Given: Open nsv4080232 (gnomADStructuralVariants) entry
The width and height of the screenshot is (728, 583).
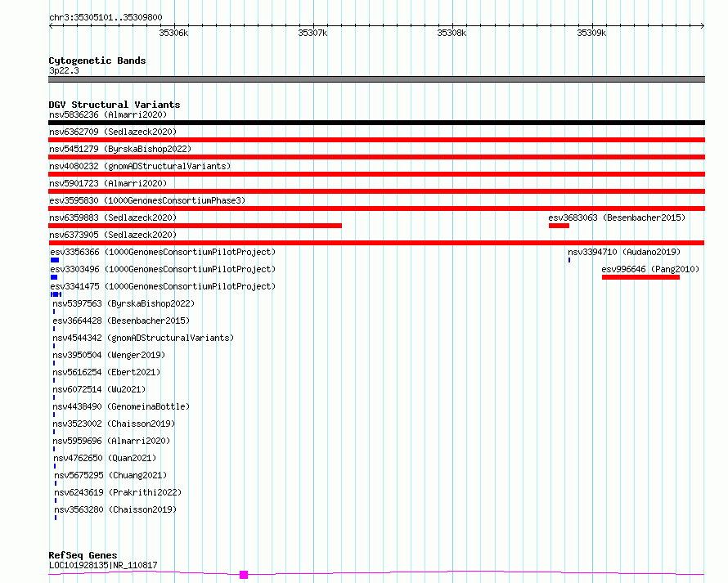Looking at the screenshot, I should click(x=140, y=166).
